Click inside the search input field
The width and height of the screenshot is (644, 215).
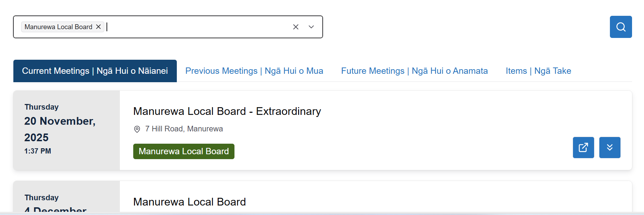pyautogui.click(x=193, y=27)
